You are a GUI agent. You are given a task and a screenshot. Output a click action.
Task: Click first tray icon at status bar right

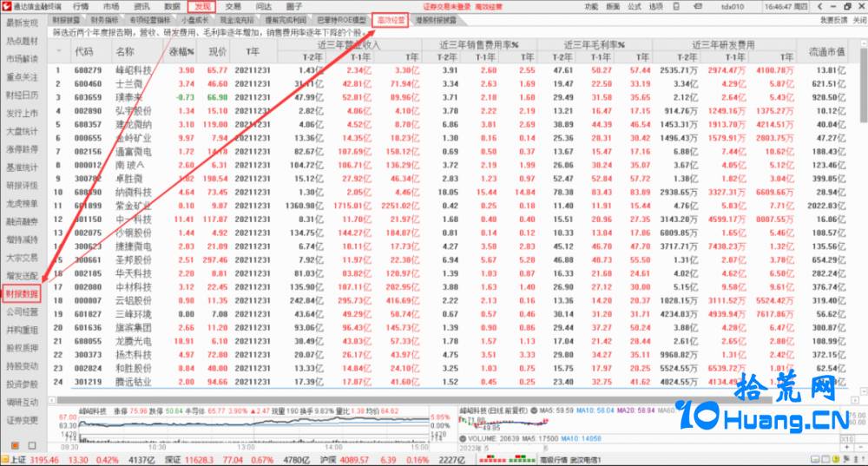[x=815, y=460]
